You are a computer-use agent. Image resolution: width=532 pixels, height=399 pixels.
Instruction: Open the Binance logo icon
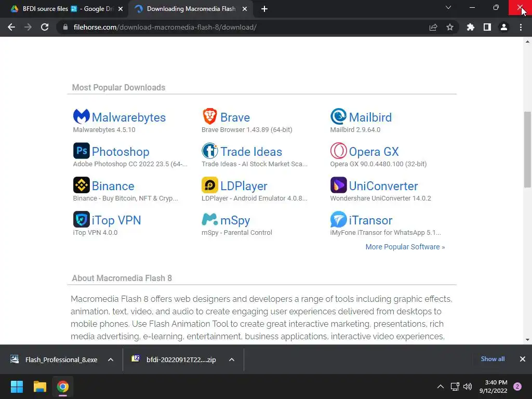pyautogui.click(x=82, y=185)
